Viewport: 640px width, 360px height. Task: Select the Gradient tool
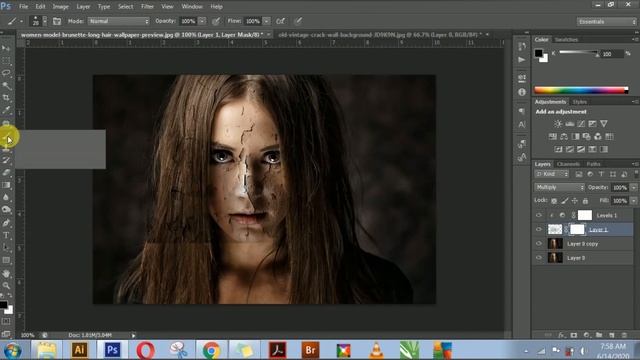pyautogui.click(x=6, y=185)
